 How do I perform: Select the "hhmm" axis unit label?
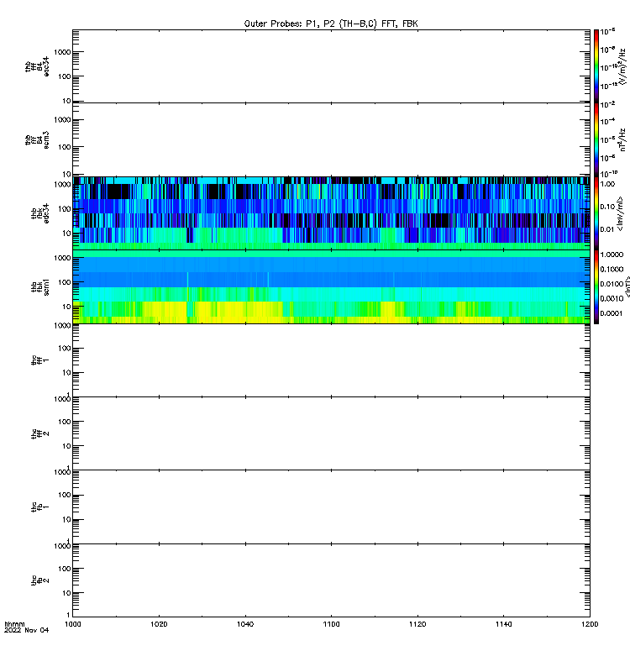[14, 624]
